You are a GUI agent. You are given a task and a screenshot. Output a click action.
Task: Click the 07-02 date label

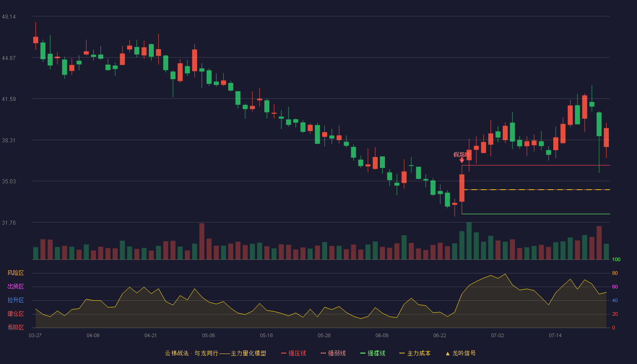497,335
